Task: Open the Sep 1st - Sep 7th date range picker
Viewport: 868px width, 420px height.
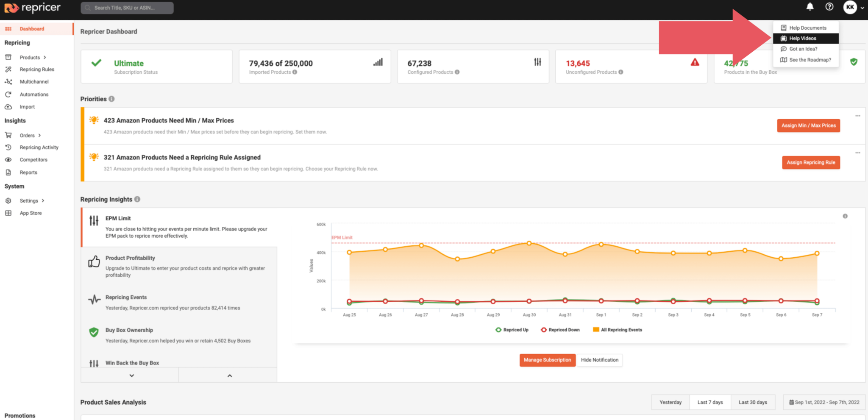Action: (824, 402)
